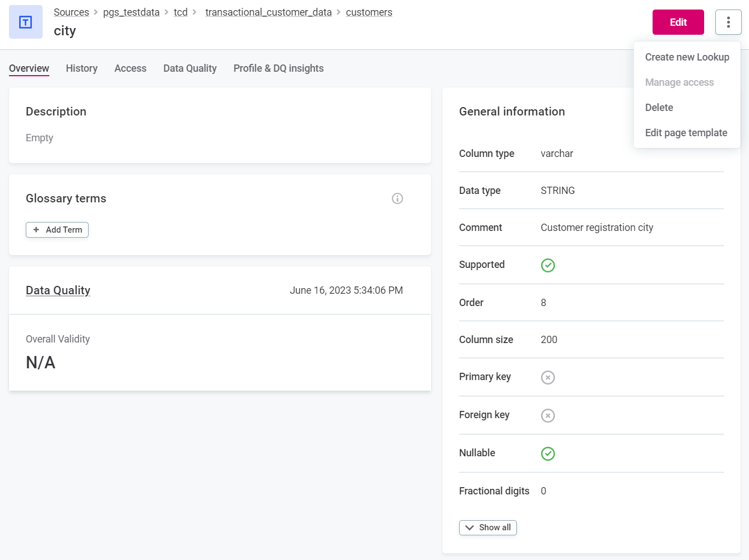Choose Delete from the options menu
Screen dimensions: 749x560
659,108
